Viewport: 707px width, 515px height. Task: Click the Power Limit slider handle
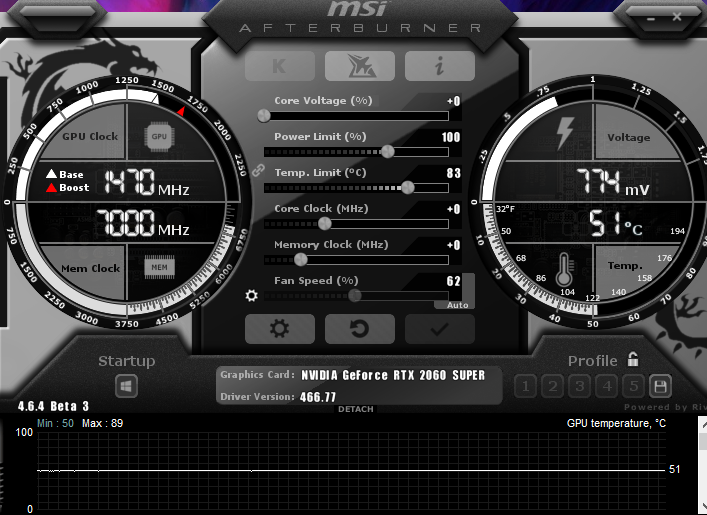click(x=387, y=152)
